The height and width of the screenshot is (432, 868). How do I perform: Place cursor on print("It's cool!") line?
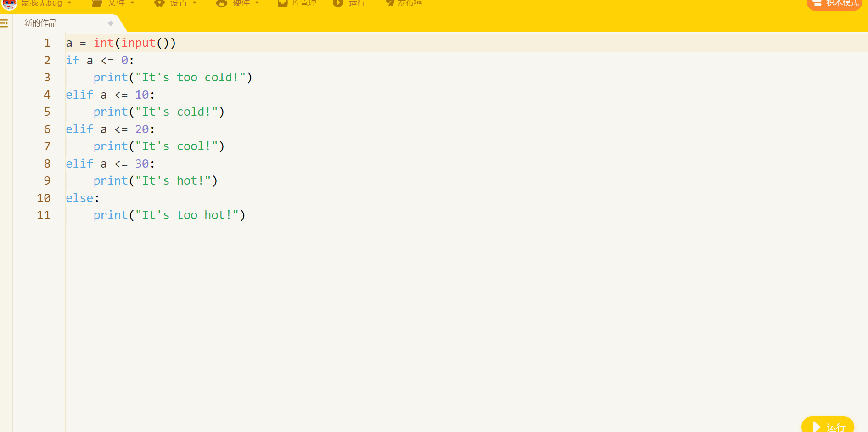pyautogui.click(x=159, y=146)
